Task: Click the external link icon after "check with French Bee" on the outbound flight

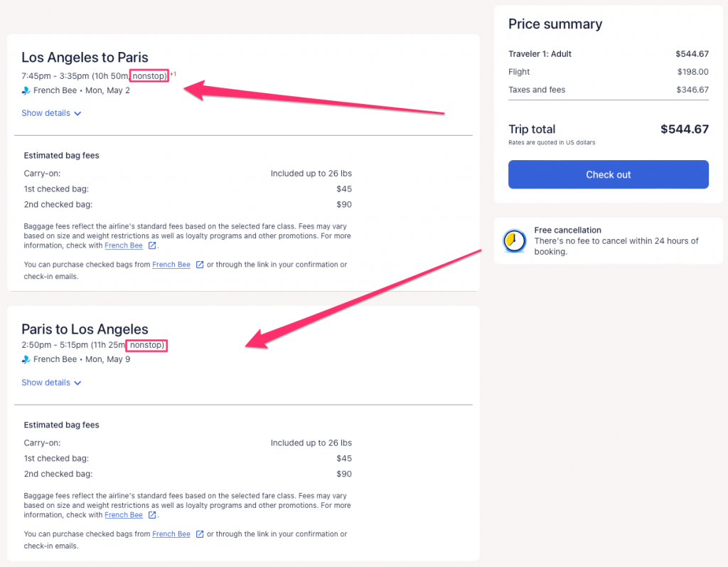Action: coord(152,246)
